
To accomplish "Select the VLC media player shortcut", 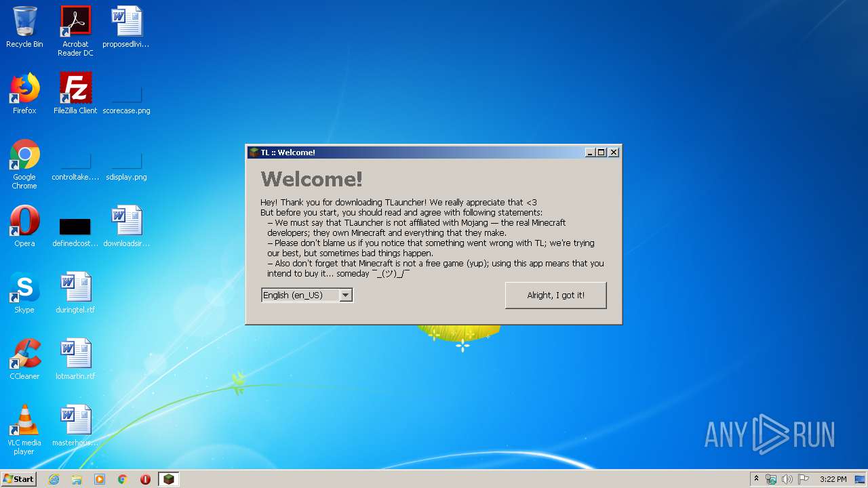I will coord(24,430).
